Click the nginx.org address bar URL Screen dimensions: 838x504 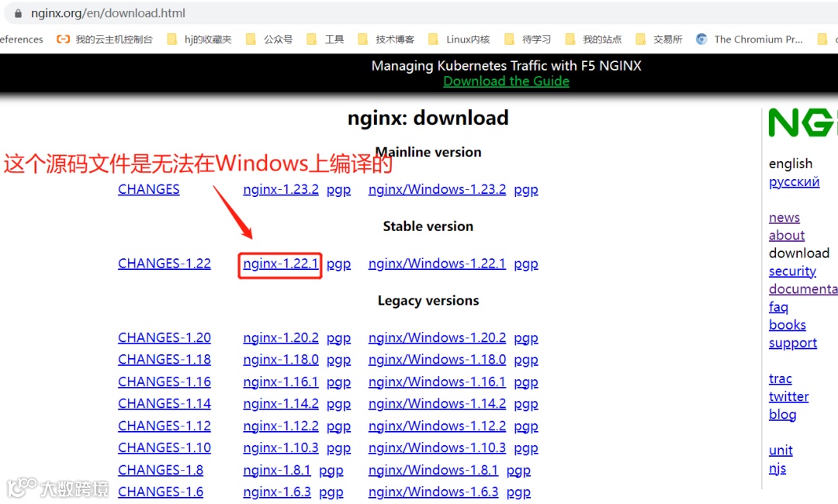click(108, 13)
